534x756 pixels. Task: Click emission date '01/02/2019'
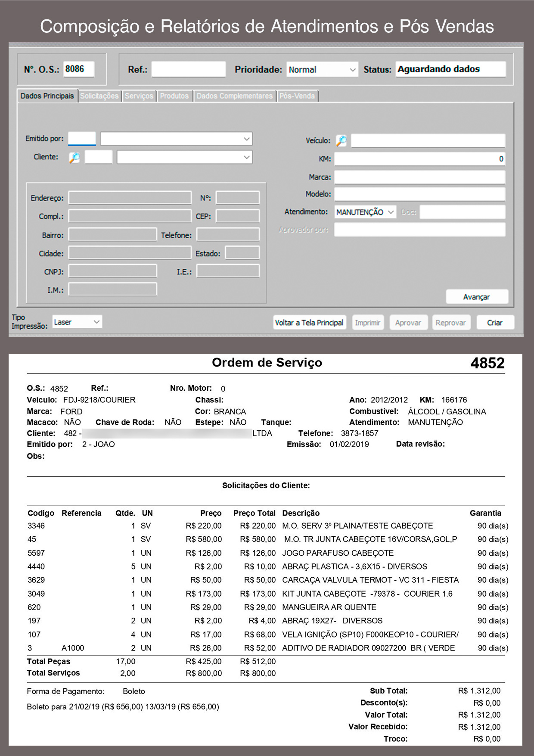[x=349, y=444]
